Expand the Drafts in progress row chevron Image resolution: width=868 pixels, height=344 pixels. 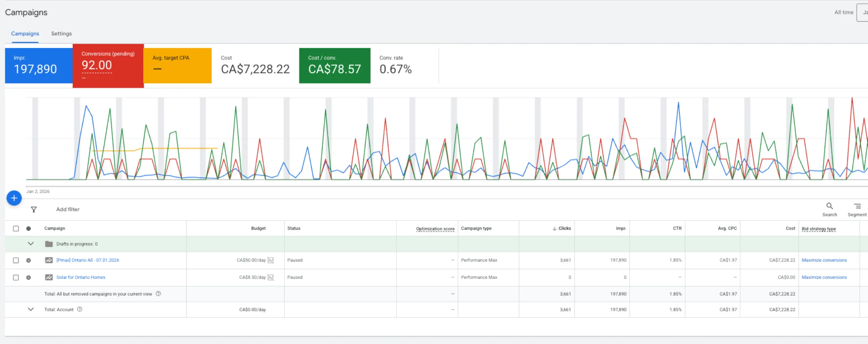point(31,244)
